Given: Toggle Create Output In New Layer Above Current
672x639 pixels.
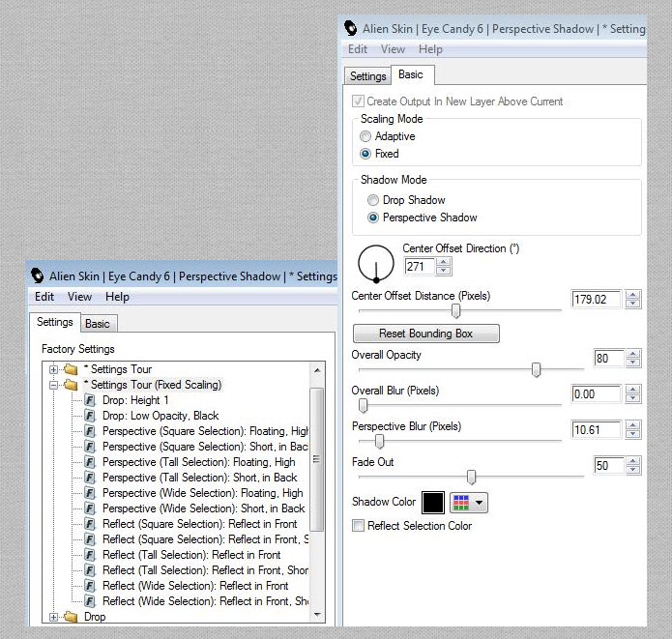Looking at the screenshot, I should tap(358, 102).
